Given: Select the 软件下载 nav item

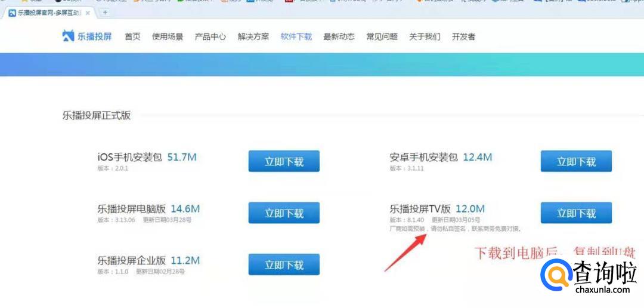Looking at the screenshot, I should [296, 36].
